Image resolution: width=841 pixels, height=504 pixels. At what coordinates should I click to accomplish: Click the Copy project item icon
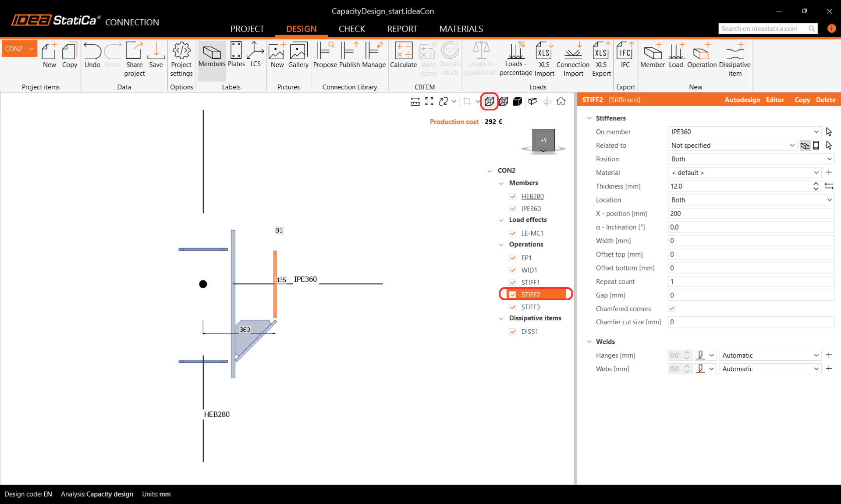pyautogui.click(x=69, y=55)
